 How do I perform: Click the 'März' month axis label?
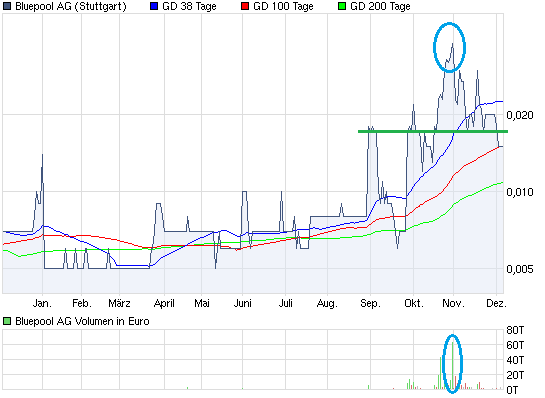coord(119,303)
